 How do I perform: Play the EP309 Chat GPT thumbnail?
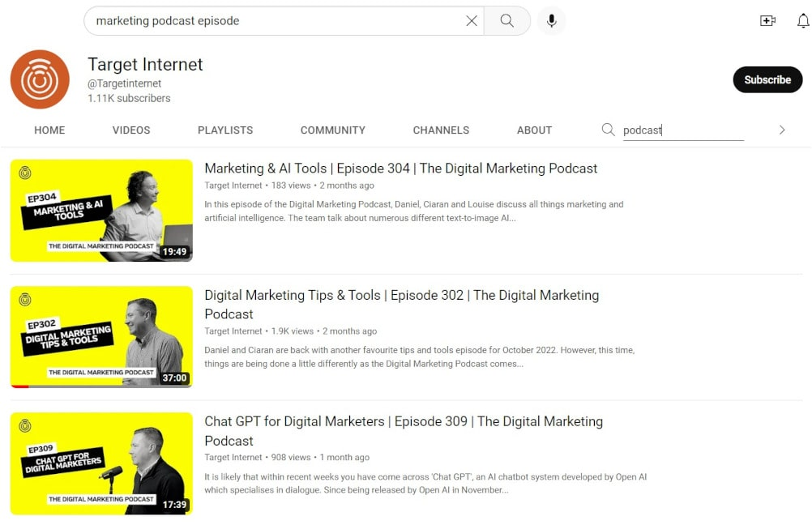(x=101, y=463)
